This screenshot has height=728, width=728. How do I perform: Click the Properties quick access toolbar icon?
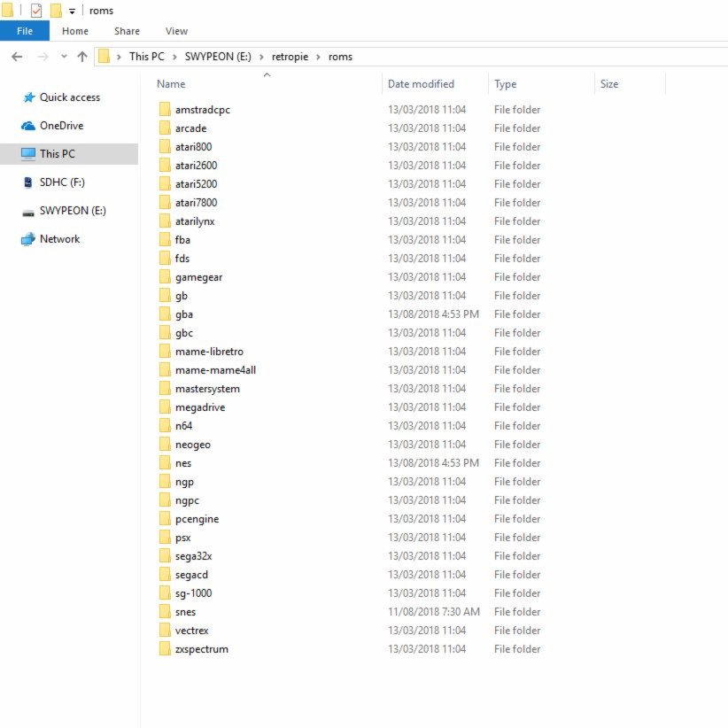coord(35,11)
